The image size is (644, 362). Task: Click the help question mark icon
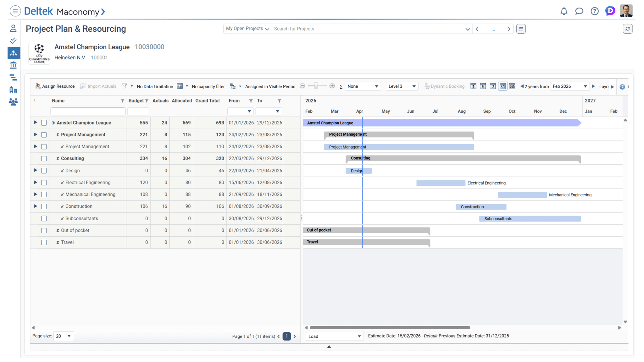(594, 11)
